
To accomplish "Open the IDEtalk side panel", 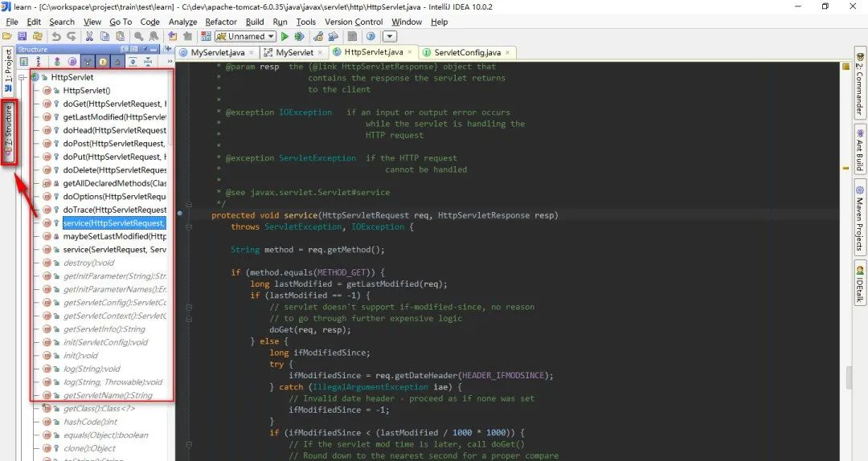I will pos(860,284).
